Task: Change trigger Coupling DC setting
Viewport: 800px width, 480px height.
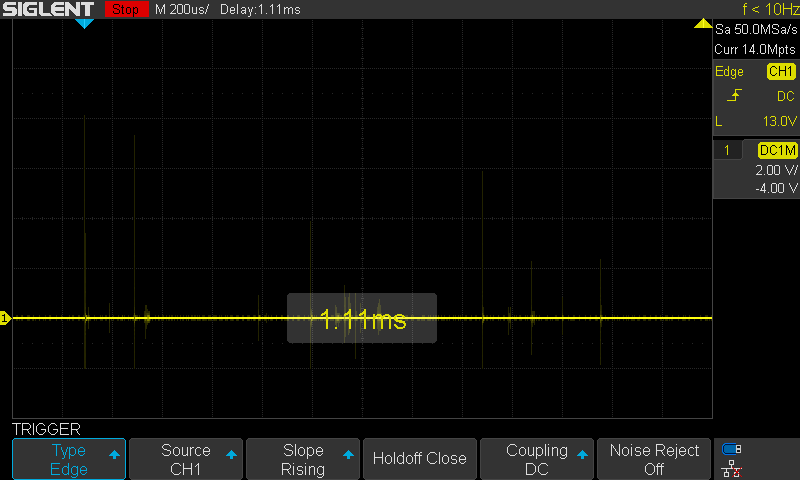Action: pyautogui.click(x=537, y=459)
